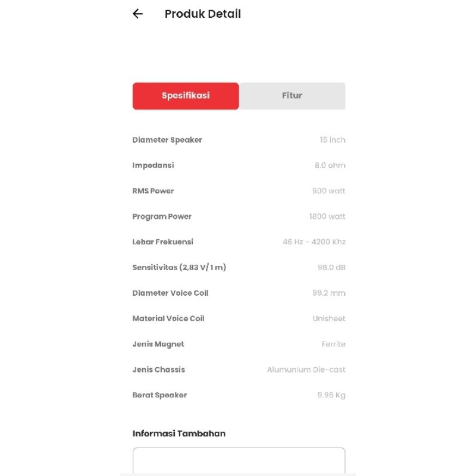Image resolution: width=476 pixels, height=476 pixels.
Task: Select the Alumunium Die-cast value
Action: pyautogui.click(x=306, y=370)
